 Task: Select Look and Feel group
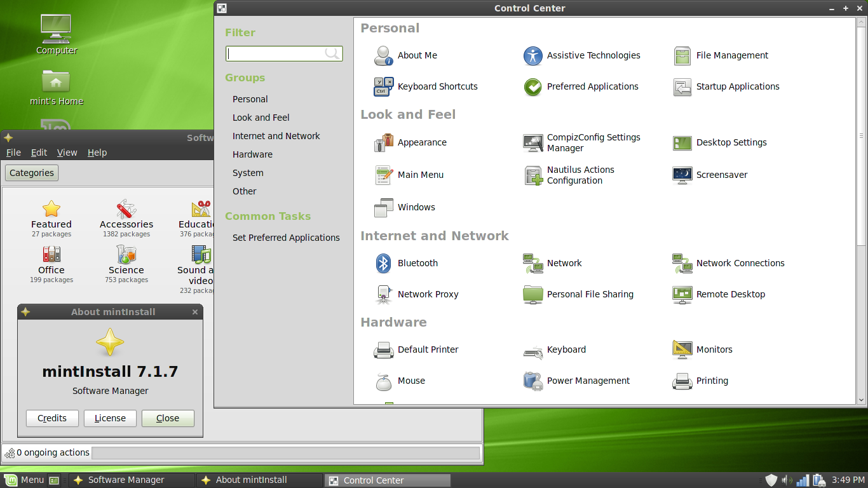[x=261, y=118]
